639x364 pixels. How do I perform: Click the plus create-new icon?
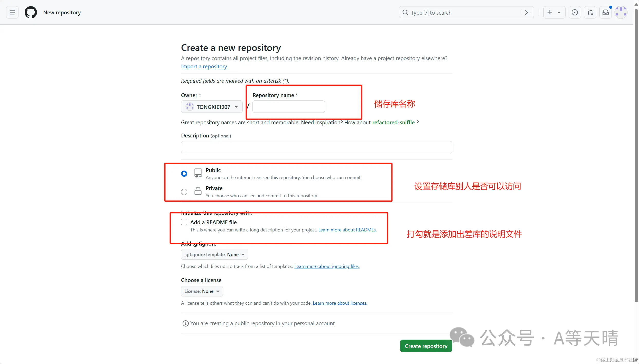(x=550, y=12)
